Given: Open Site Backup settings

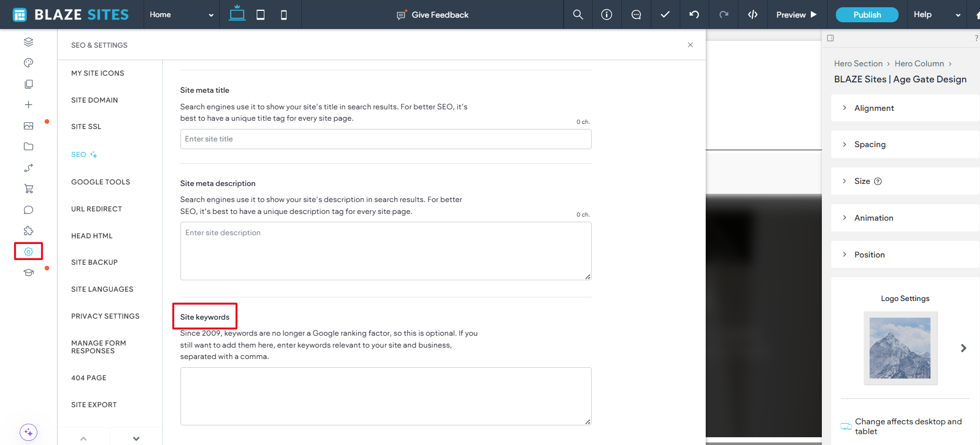Looking at the screenshot, I should 94,262.
